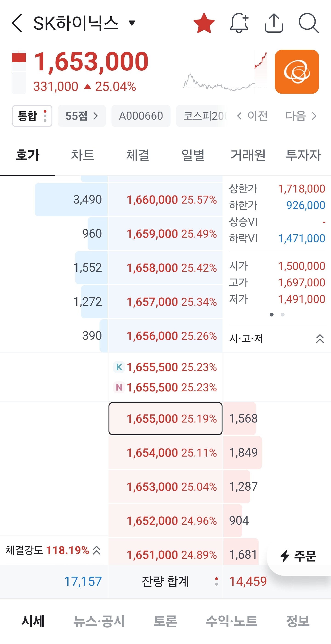Viewport: 331px width, 644px height.
Task: Switch to the 투자자 tab
Action: [x=303, y=155]
